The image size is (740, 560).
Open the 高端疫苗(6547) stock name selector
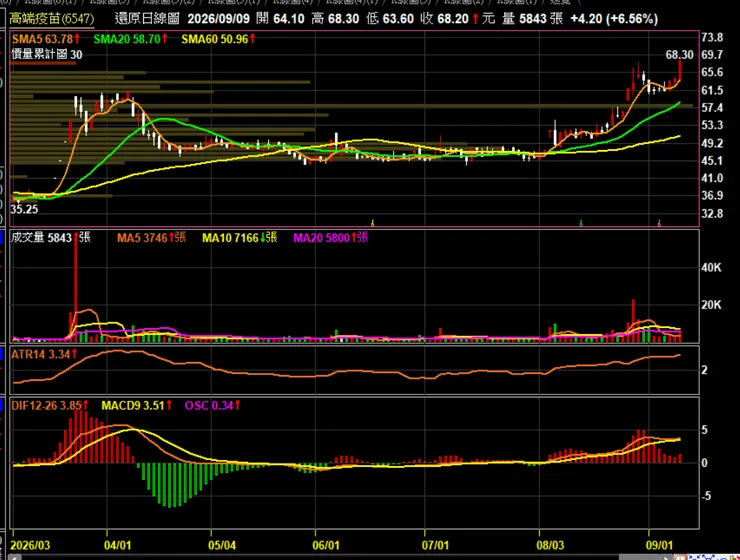tap(51, 19)
